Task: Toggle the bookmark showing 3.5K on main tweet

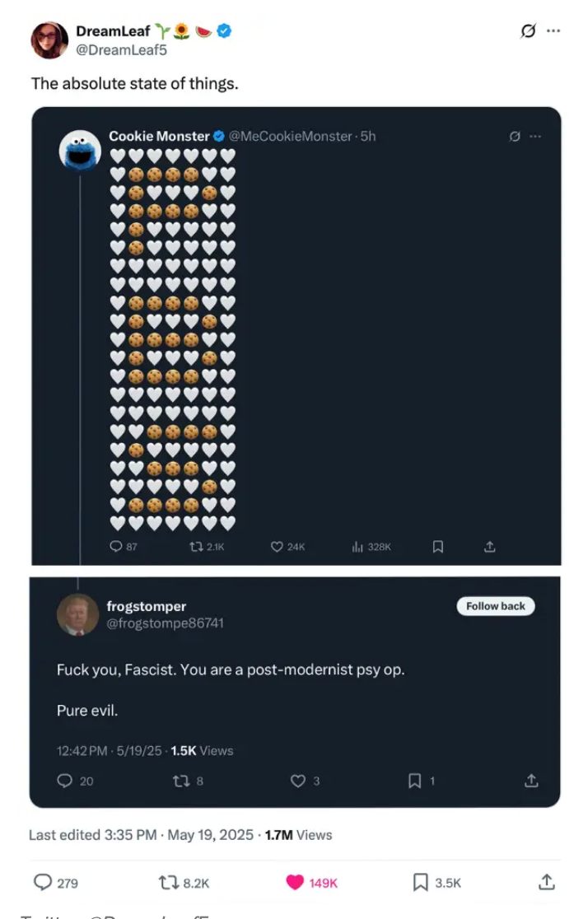Action: click(x=418, y=882)
